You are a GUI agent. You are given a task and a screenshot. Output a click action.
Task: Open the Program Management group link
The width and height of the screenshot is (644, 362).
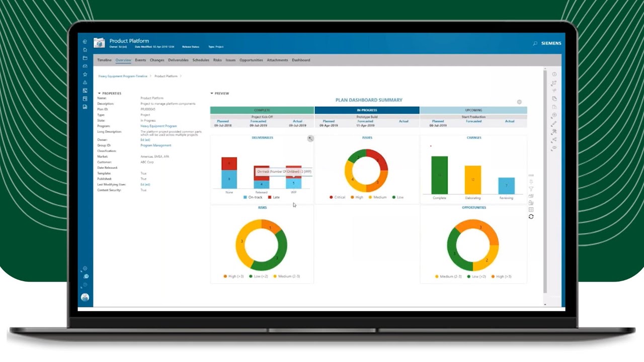pos(156,145)
